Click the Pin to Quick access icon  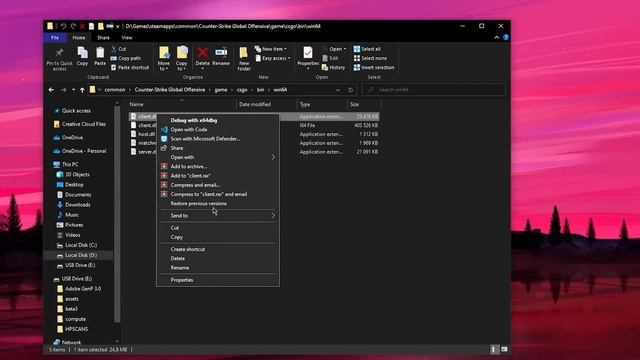pyautogui.click(x=60, y=53)
